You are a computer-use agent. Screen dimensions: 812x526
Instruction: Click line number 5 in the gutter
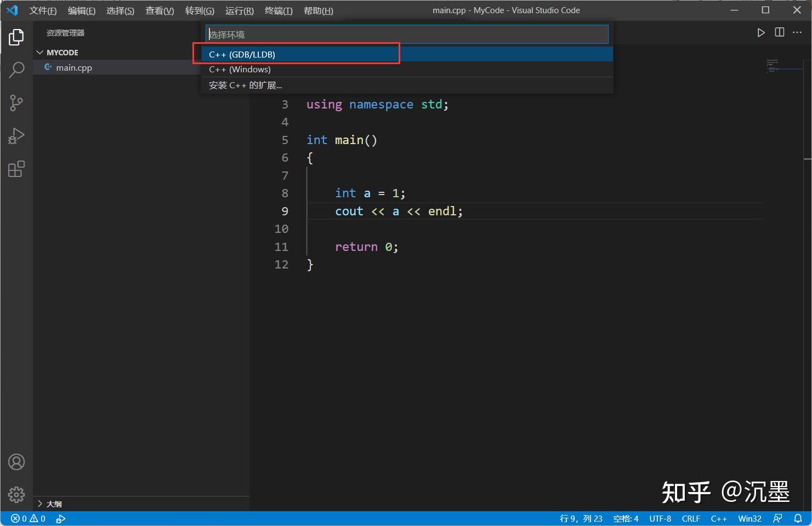[285, 140]
